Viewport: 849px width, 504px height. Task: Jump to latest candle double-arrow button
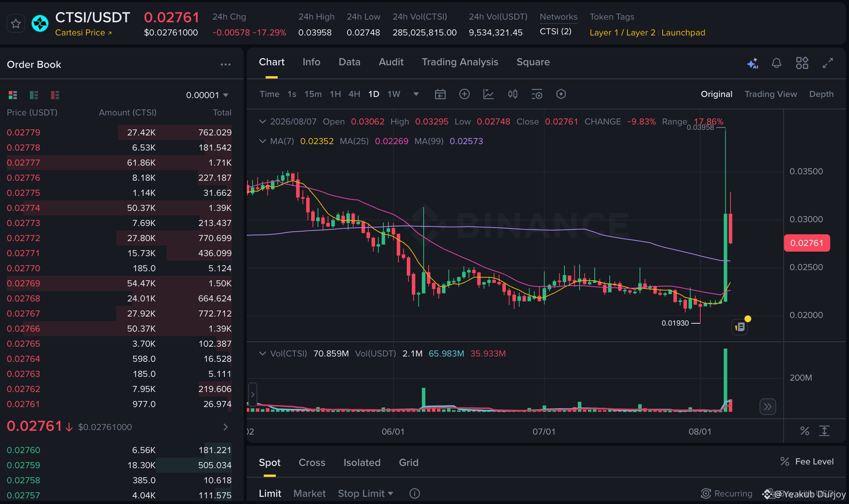pyautogui.click(x=768, y=407)
